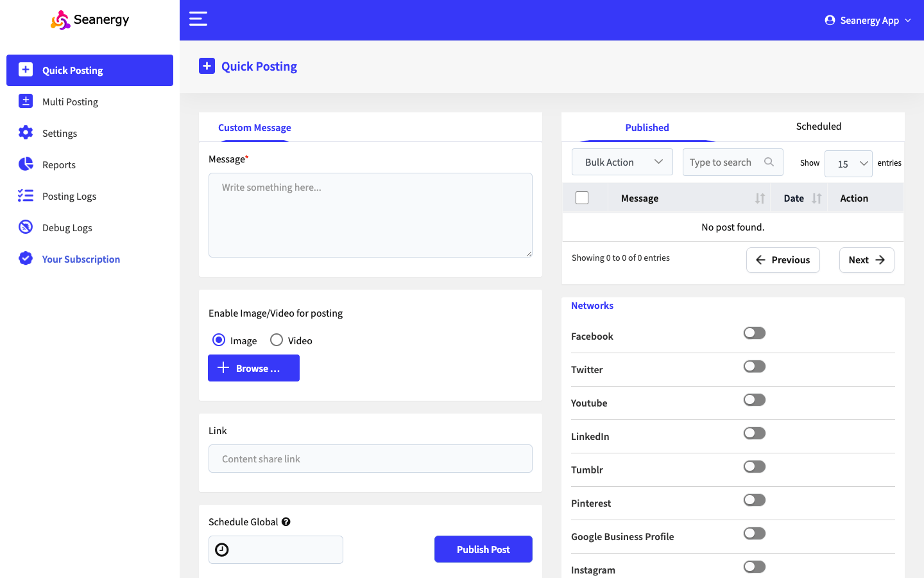Open Settings via the gear icon

click(x=26, y=133)
